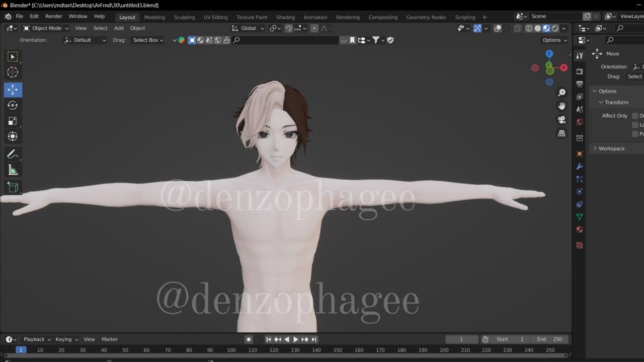The image size is (644, 362).
Task: Toggle viewport gizmos display button
Action: pyautogui.click(x=477, y=29)
